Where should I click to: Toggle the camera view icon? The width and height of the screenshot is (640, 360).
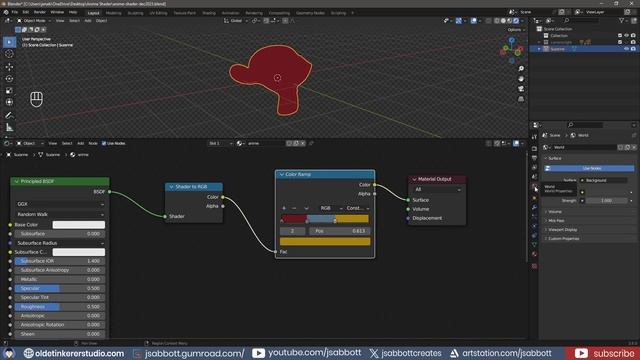521,89
